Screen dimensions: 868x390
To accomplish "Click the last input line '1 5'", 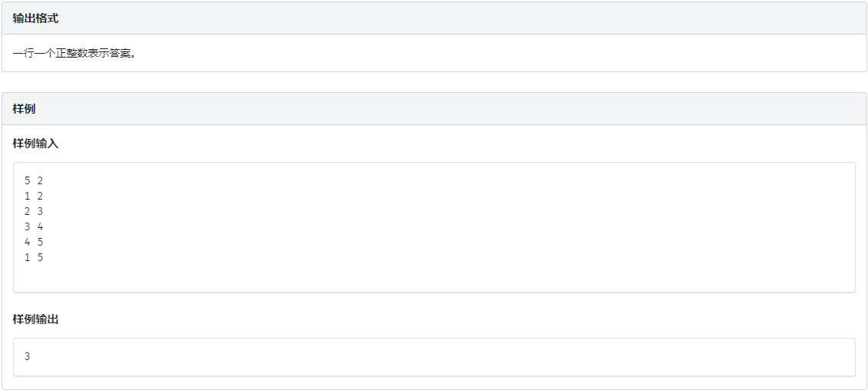I will point(34,257).
